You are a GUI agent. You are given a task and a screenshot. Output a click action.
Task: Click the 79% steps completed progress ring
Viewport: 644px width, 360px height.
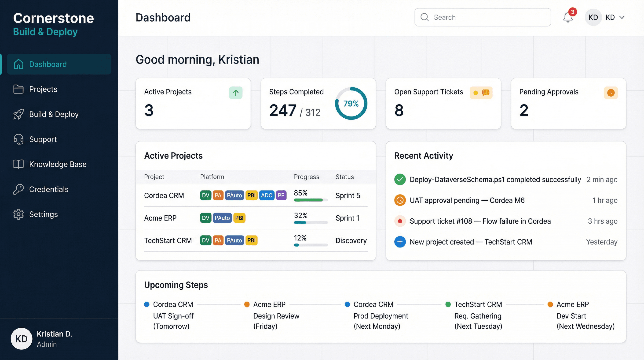pyautogui.click(x=351, y=103)
